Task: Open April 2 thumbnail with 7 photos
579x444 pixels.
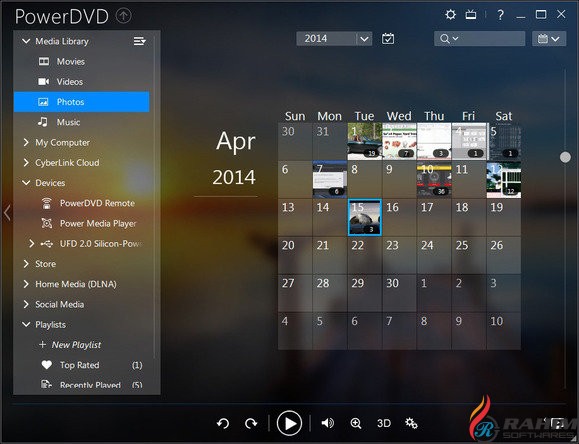Action: coord(399,141)
